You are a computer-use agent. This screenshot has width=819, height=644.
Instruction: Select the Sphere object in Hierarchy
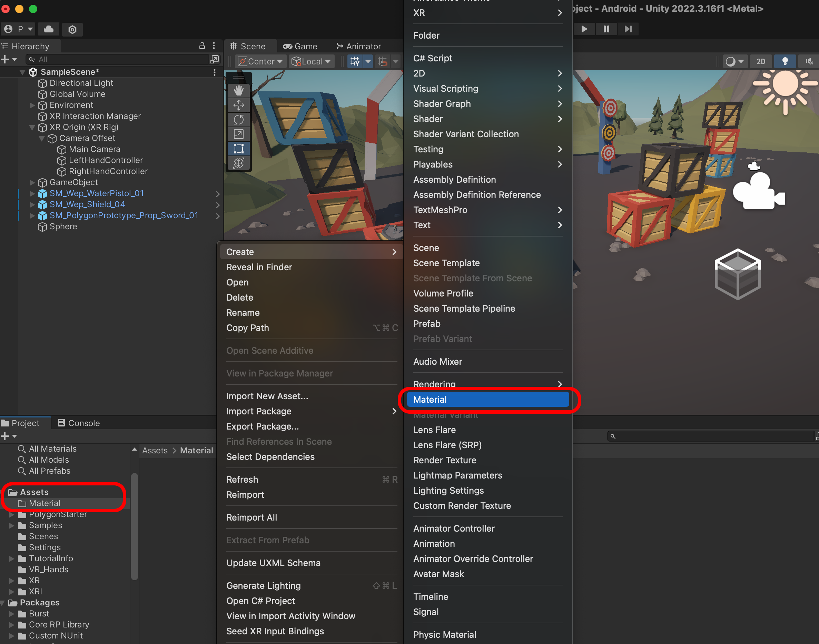(63, 227)
